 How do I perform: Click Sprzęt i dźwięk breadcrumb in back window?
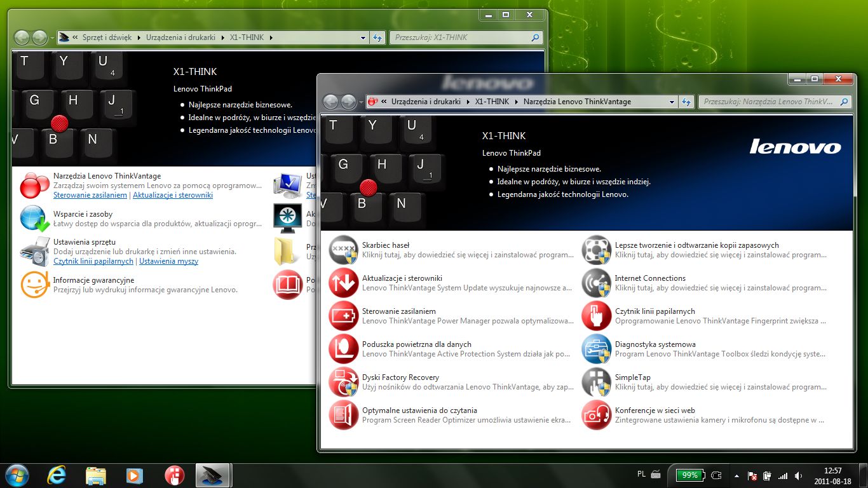[x=107, y=37]
